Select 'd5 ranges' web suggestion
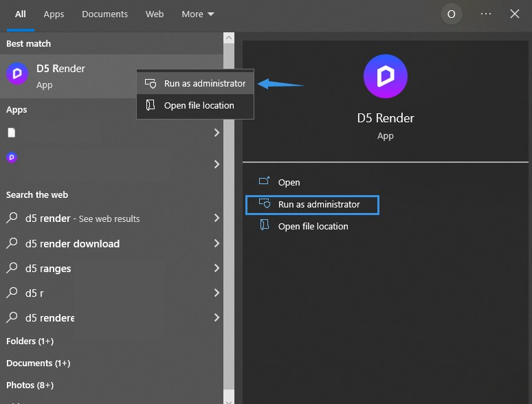 (48, 269)
